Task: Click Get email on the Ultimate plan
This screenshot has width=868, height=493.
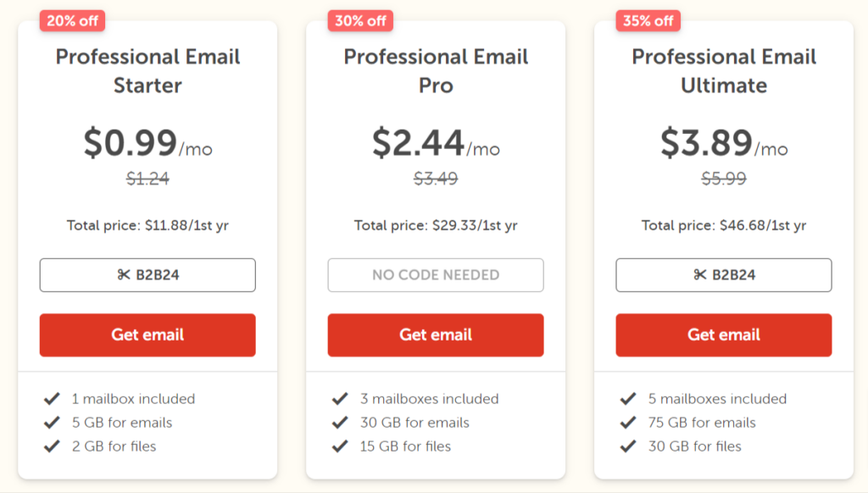Action: point(723,335)
